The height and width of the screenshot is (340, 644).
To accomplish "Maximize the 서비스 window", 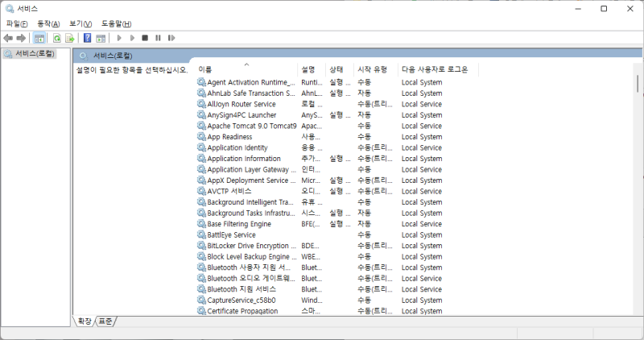I will coord(604,8).
